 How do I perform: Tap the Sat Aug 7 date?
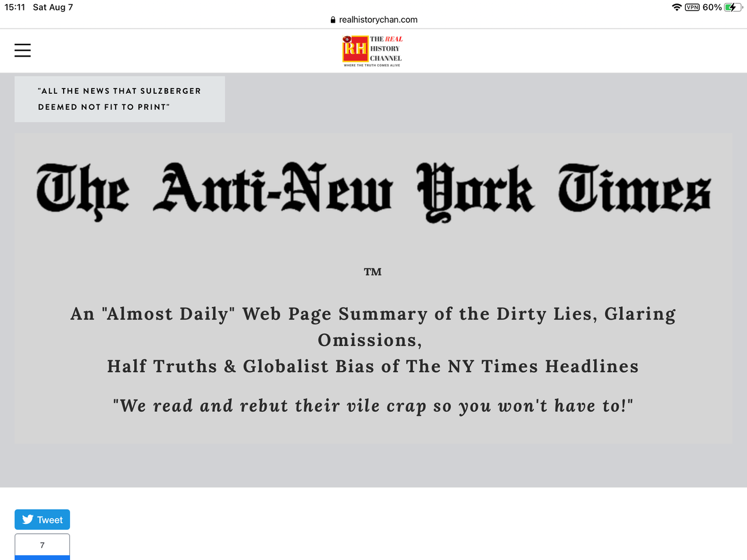click(x=53, y=7)
